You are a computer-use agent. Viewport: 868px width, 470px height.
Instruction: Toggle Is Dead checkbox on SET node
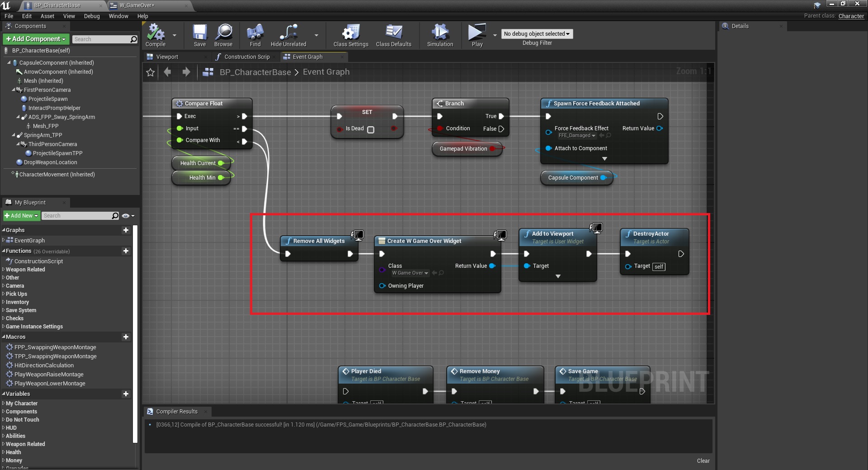click(371, 130)
